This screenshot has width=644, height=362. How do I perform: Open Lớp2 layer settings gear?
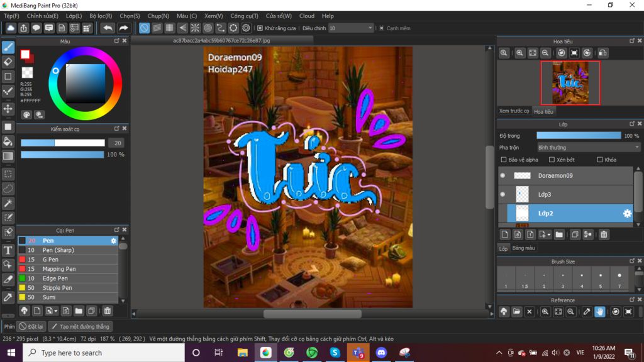click(627, 214)
